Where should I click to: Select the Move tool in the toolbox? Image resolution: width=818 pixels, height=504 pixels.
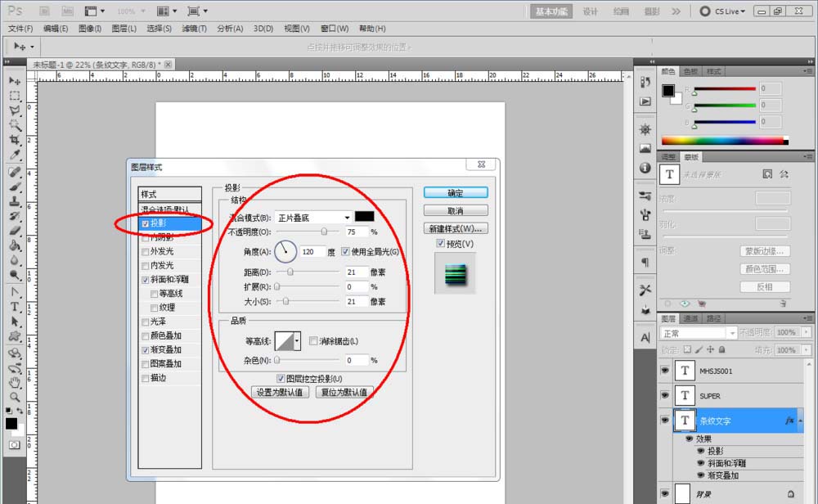tap(15, 81)
